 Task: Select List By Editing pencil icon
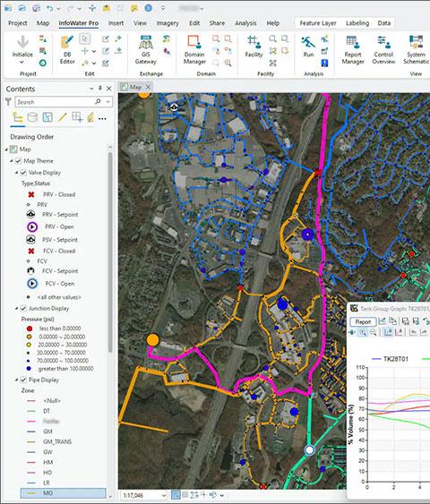62,117
